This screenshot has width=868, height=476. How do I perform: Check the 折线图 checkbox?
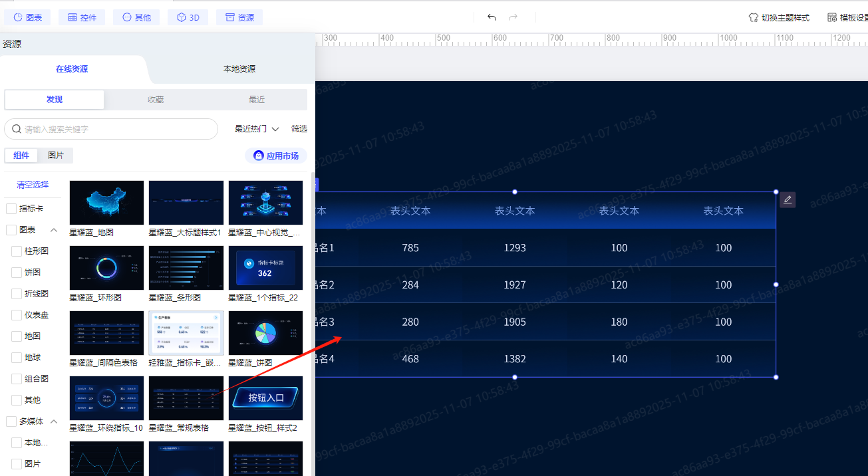click(17, 294)
